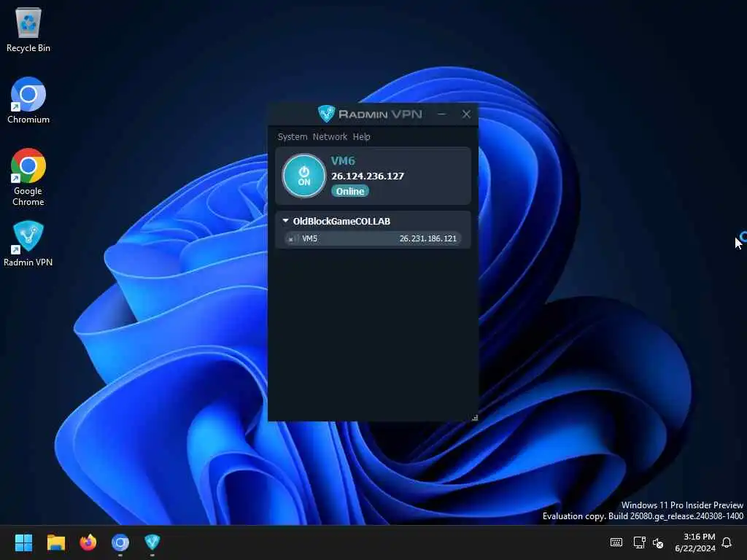Select the Chromium desktop shortcut
Viewport: 747px width, 560px height.
pos(28,101)
